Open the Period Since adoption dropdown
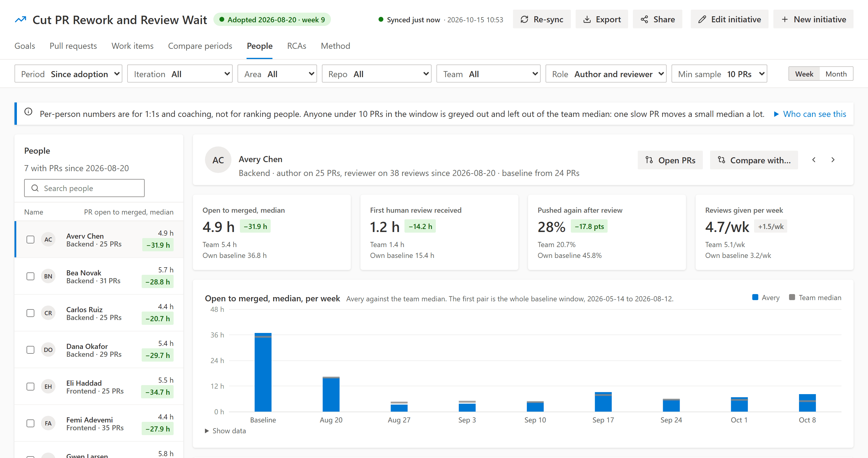 (x=68, y=74)
